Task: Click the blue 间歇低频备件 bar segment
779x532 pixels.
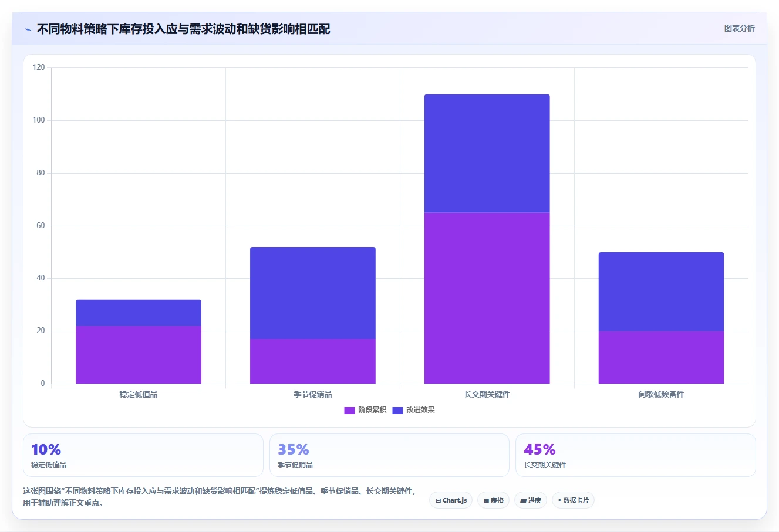Action: [662, 292]
